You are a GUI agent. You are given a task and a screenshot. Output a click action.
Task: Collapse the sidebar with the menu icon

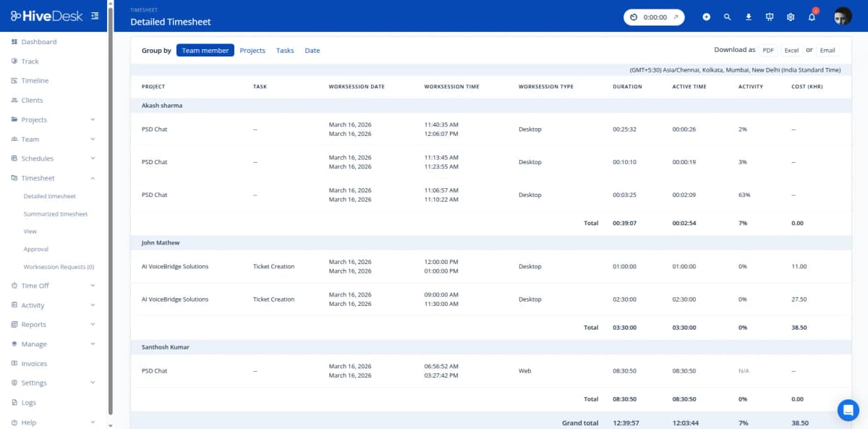[x=94, y=14]
